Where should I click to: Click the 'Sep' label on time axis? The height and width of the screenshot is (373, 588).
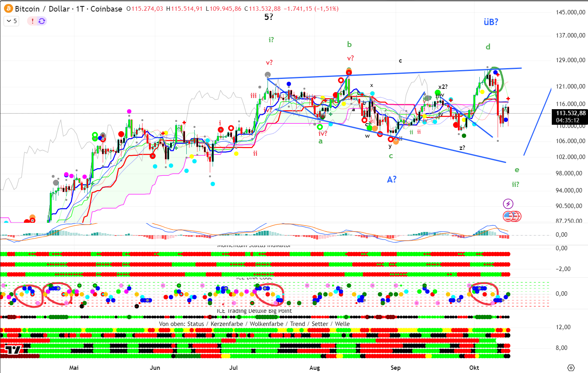(395, 367)
